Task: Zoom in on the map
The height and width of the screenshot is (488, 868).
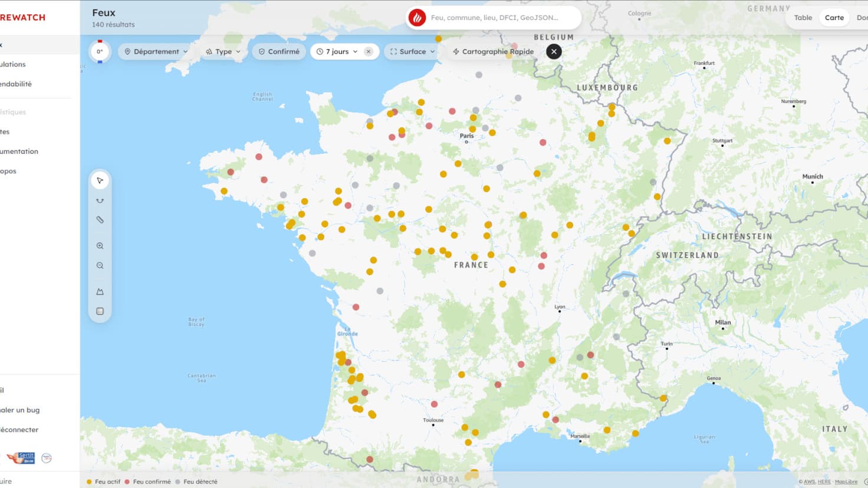Action: tap(100, 246)
